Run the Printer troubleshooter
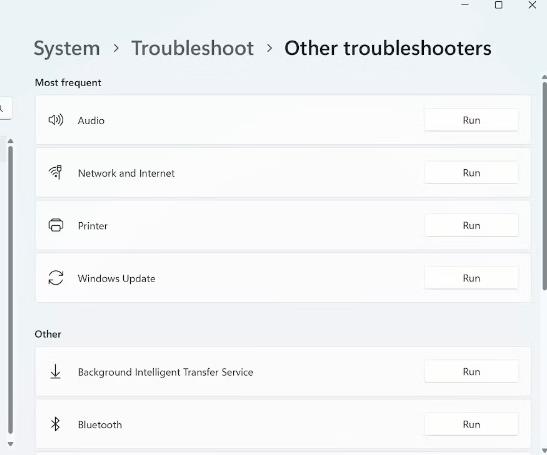 point(471,225)
